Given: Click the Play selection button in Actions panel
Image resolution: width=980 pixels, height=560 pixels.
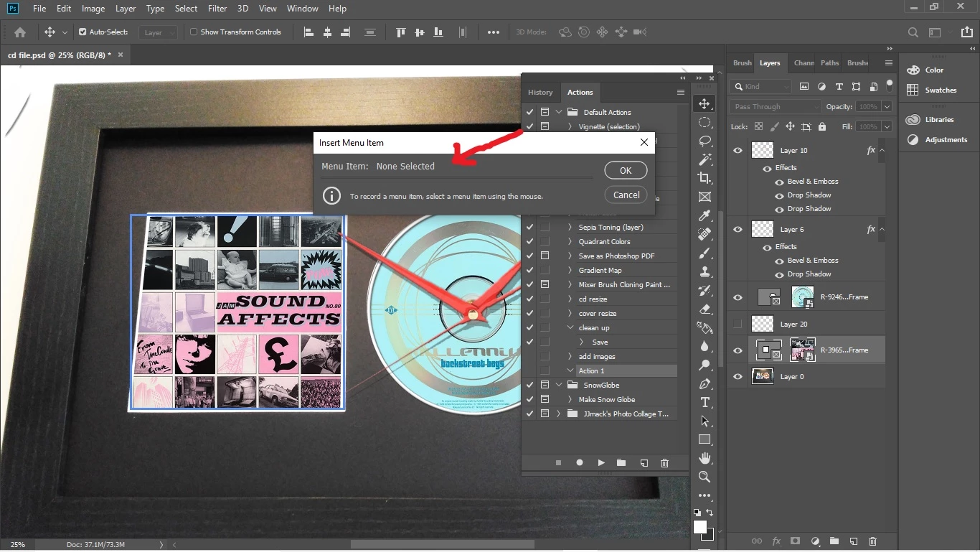Looking at the screenshot, I should tap(600, 463).
